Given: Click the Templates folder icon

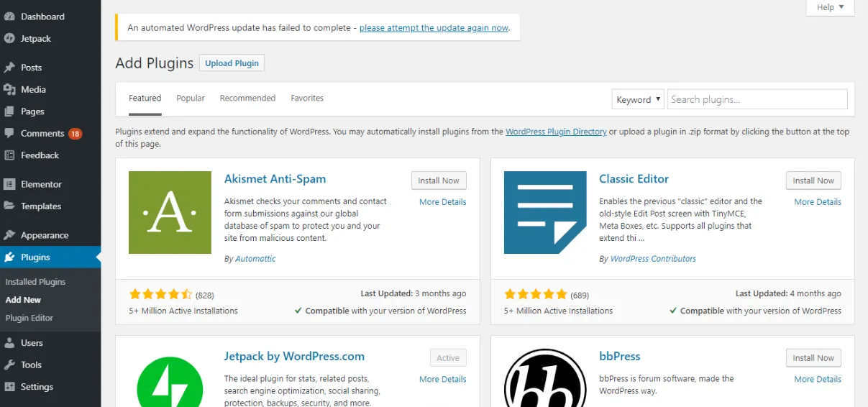Looking at the screenshot, I should tap(9, 206).
